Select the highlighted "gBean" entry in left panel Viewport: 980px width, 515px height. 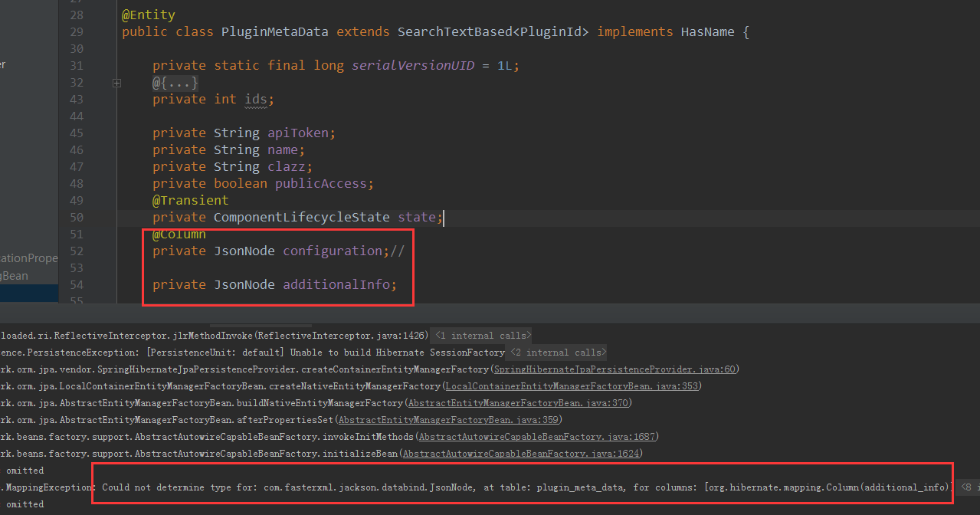tap(15, 275)
